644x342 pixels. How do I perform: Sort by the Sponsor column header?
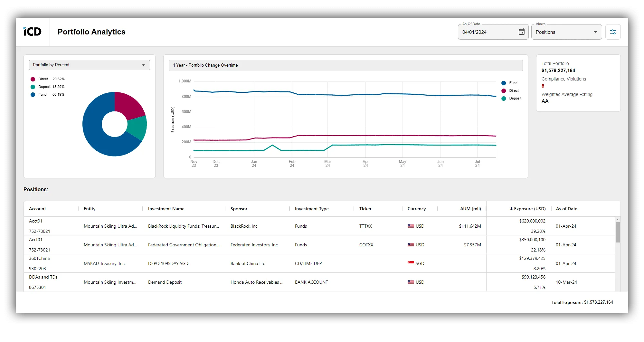[x=239, y=209]
